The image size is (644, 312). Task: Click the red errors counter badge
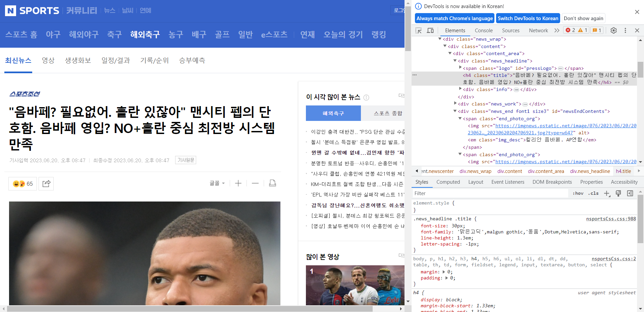point(570,30)
